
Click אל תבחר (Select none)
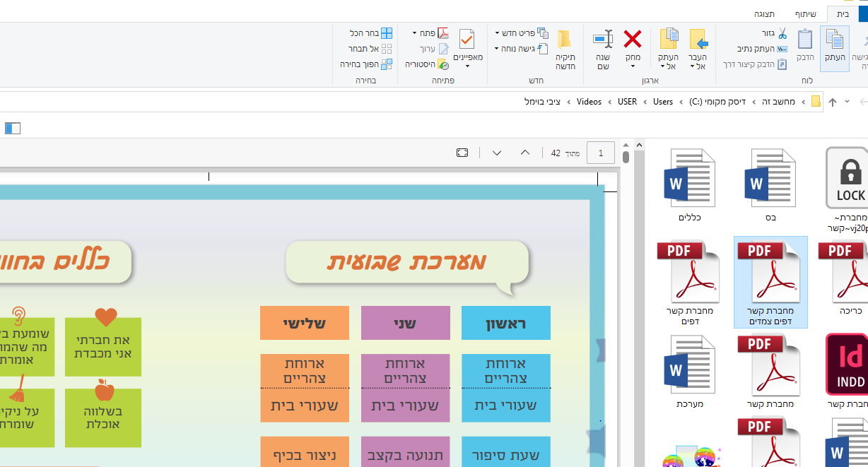(370, 49)
